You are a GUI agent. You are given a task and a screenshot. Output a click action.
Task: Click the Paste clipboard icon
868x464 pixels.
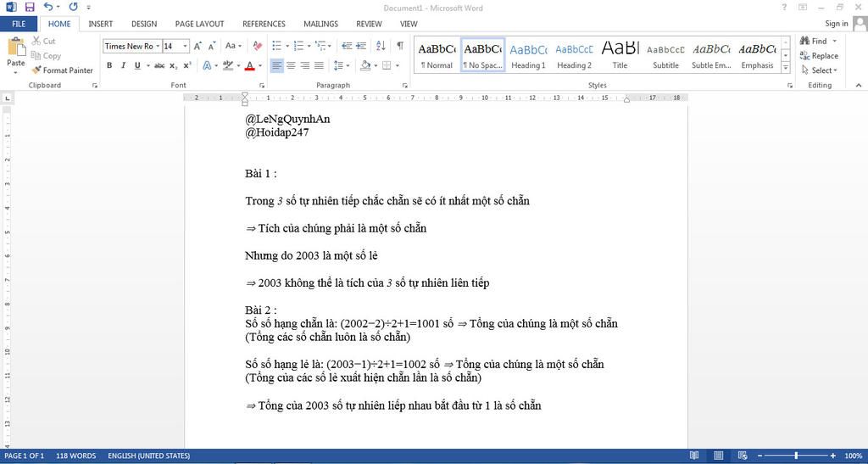16,47
